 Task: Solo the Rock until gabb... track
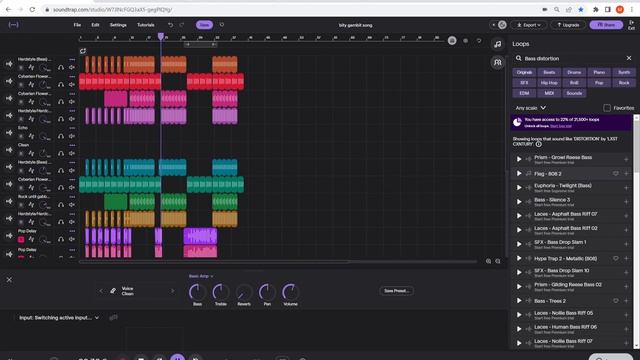coord(61,204)
